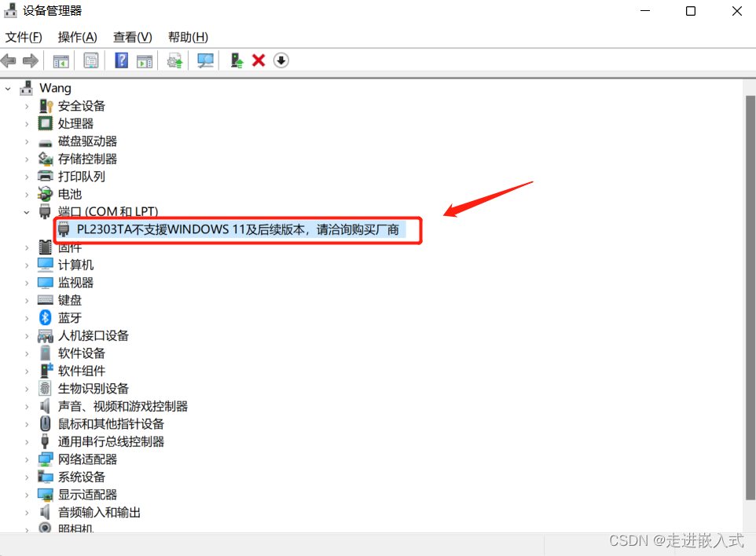Click the 键盘 keyboard icon

pos(46,300)
